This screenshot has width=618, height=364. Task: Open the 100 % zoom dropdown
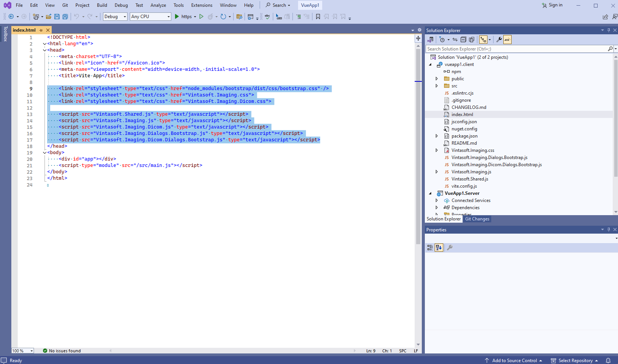point(23,351)
